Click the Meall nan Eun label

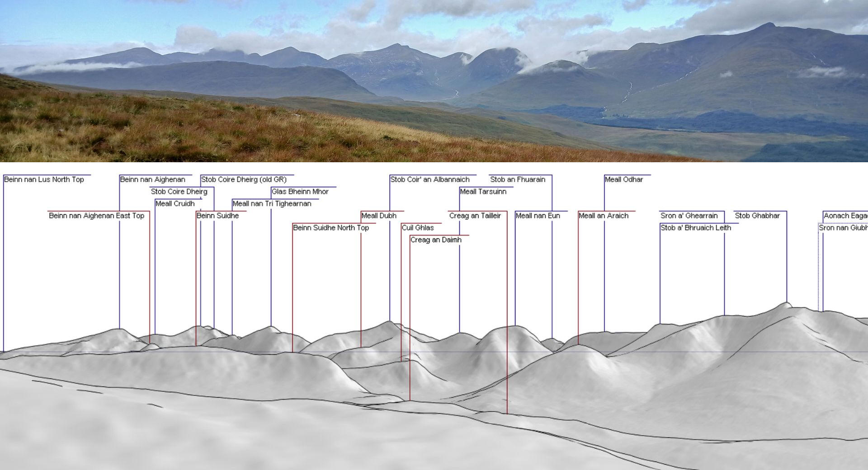538,216
